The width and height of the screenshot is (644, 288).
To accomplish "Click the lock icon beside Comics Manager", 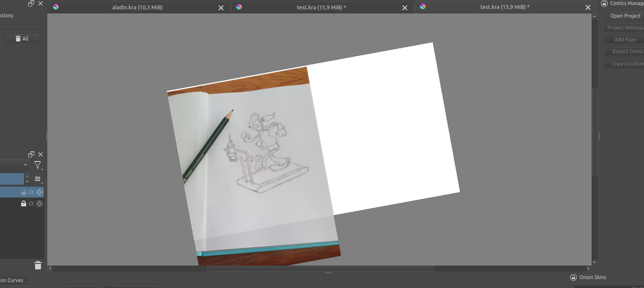I will click(604, 3).
